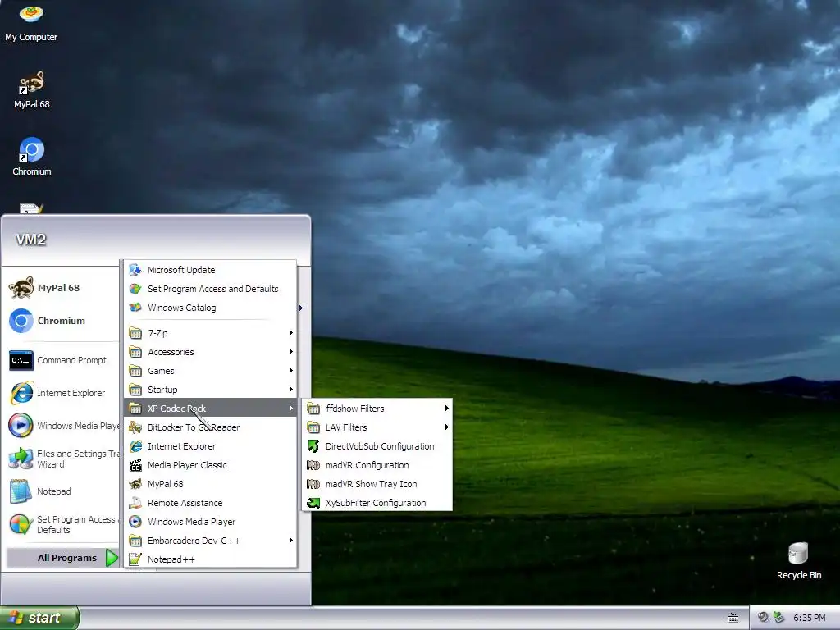
Task: Click the second system tray icon beside clock
Action: (779, 617)
